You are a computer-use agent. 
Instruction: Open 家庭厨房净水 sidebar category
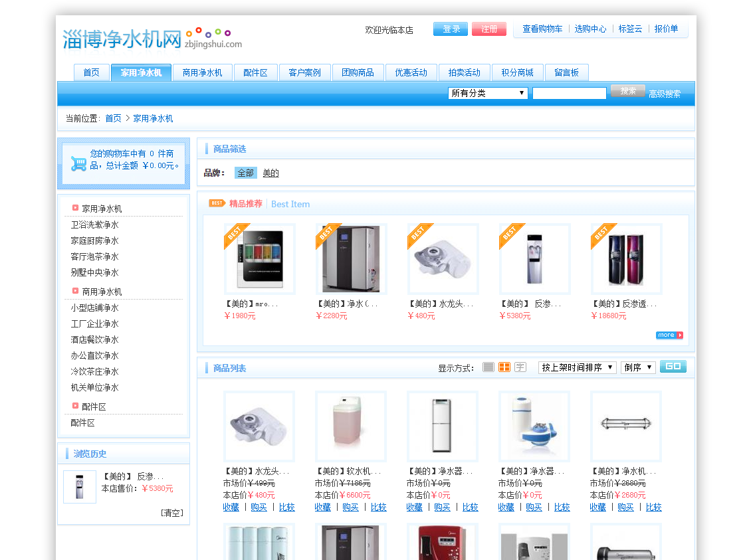click(94, 240)
